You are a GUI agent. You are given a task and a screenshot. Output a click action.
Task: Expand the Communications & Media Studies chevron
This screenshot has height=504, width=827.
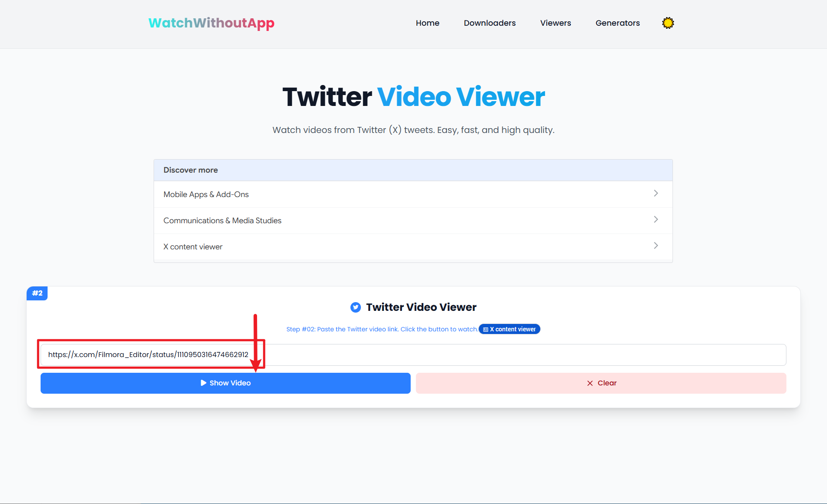655,219
